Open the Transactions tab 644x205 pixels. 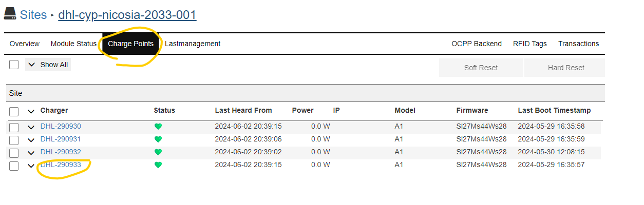pos(579,44)
